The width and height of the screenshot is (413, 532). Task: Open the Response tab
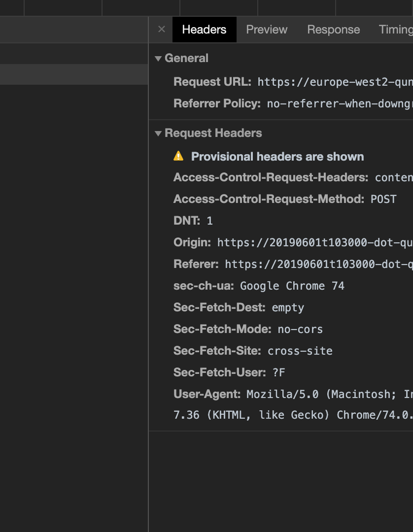click(x=333, y=30)
